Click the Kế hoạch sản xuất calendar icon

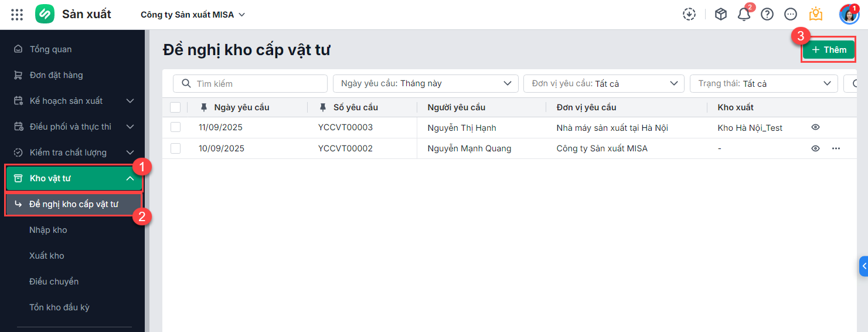(x=19, y=101)
